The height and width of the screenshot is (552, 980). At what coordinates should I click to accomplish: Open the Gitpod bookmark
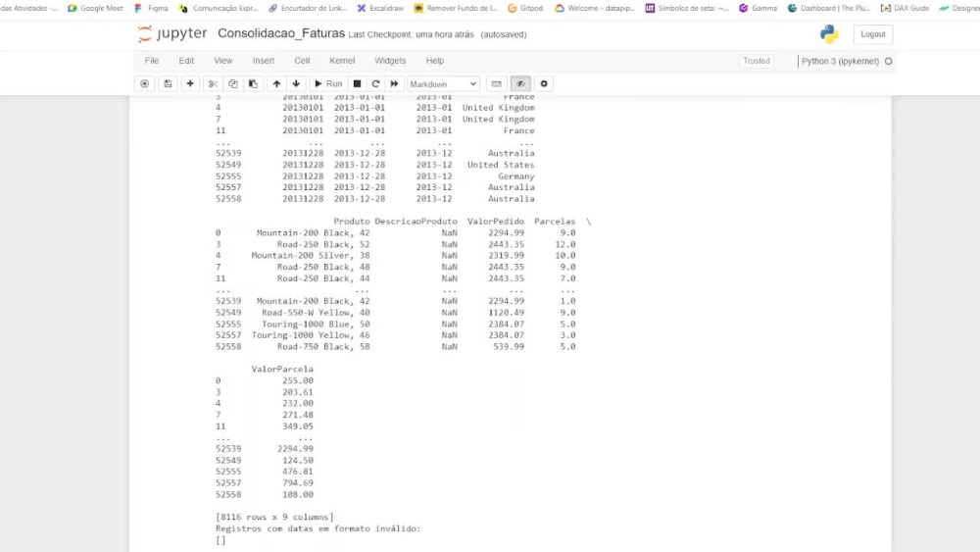coord(525,8)
